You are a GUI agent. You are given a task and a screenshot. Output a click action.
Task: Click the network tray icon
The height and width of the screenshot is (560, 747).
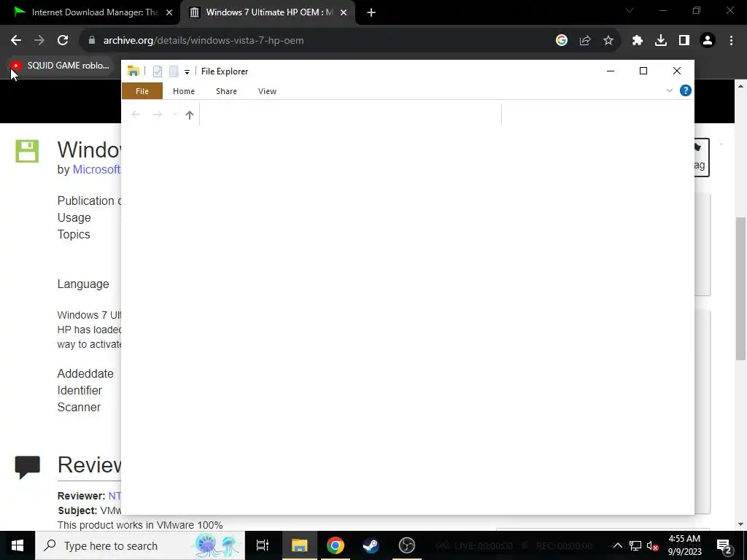[635, 545]
